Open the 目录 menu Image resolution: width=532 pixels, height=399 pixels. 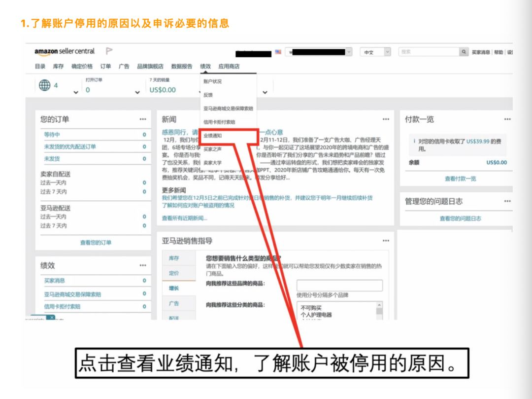(40, 66)
